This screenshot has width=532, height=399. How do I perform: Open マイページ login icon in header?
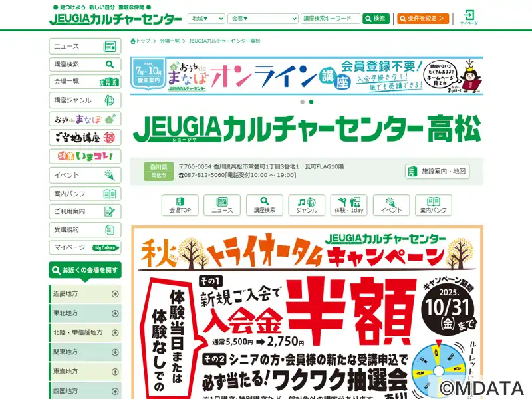pos(469,17)
